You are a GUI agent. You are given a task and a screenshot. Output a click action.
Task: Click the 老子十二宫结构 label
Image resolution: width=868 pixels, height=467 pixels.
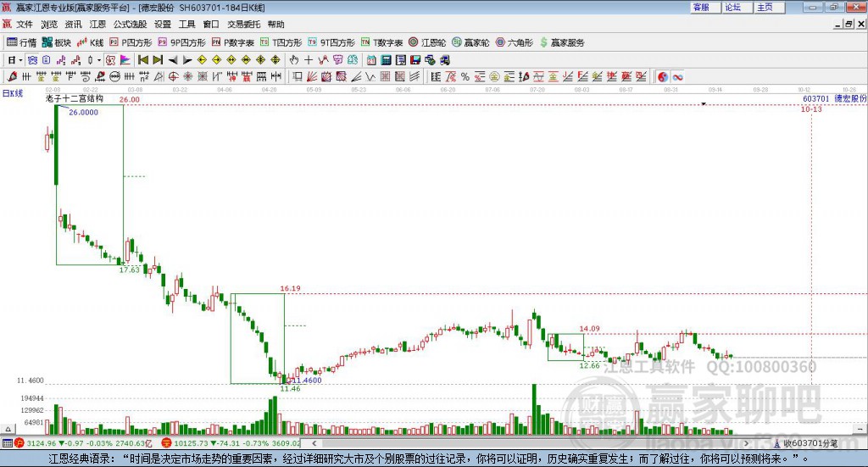click(x=75, y=98)
